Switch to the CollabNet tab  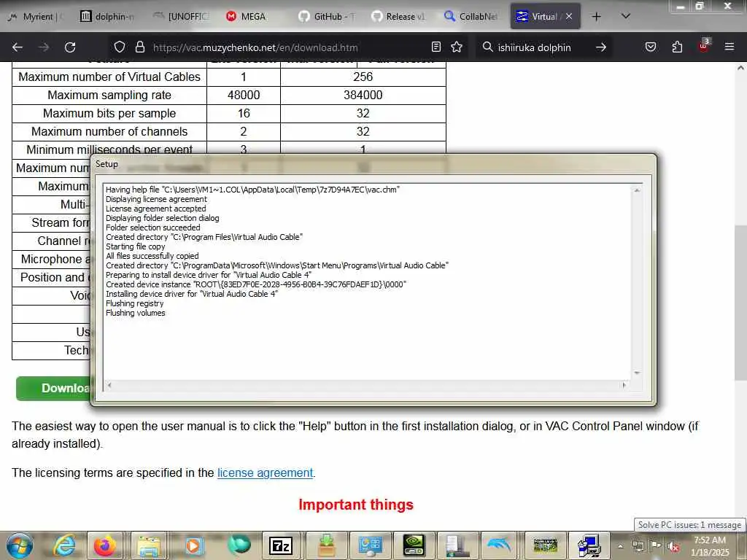click(471, 17)
